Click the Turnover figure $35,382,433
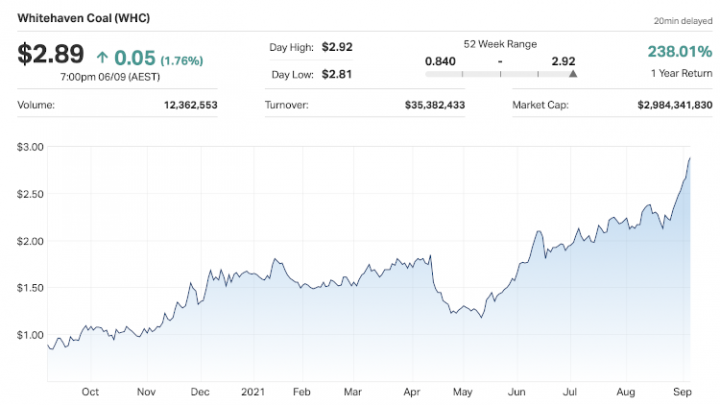Image resolution: width=720 pixels, height=405 pixels. click(x=435, y=105)
